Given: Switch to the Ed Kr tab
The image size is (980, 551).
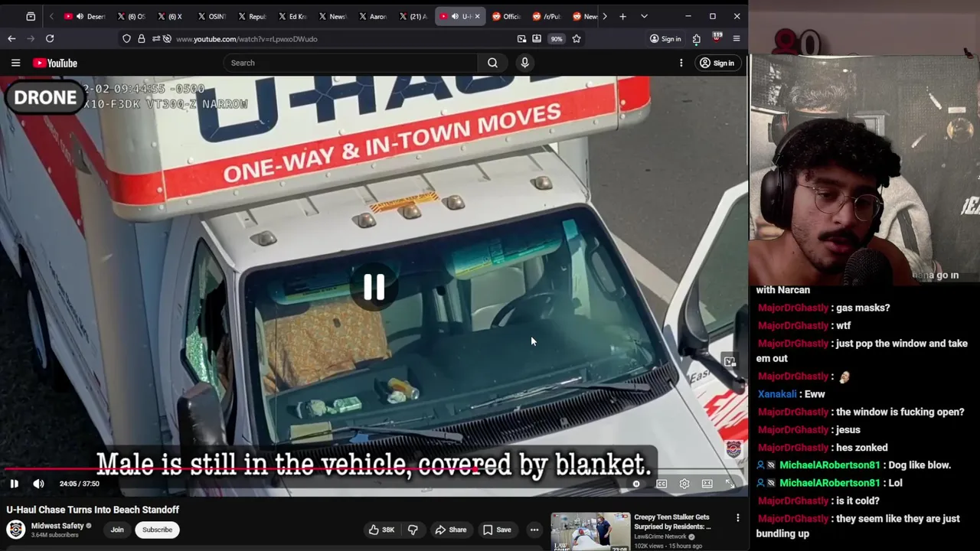Looking at the screenshot, I should pyautogui.click(x=292, y=16).
